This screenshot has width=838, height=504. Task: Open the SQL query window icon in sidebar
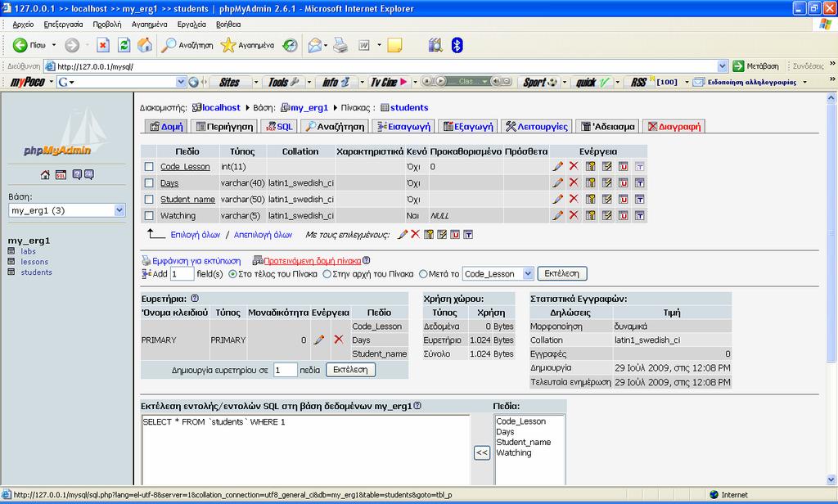(61, 175)
